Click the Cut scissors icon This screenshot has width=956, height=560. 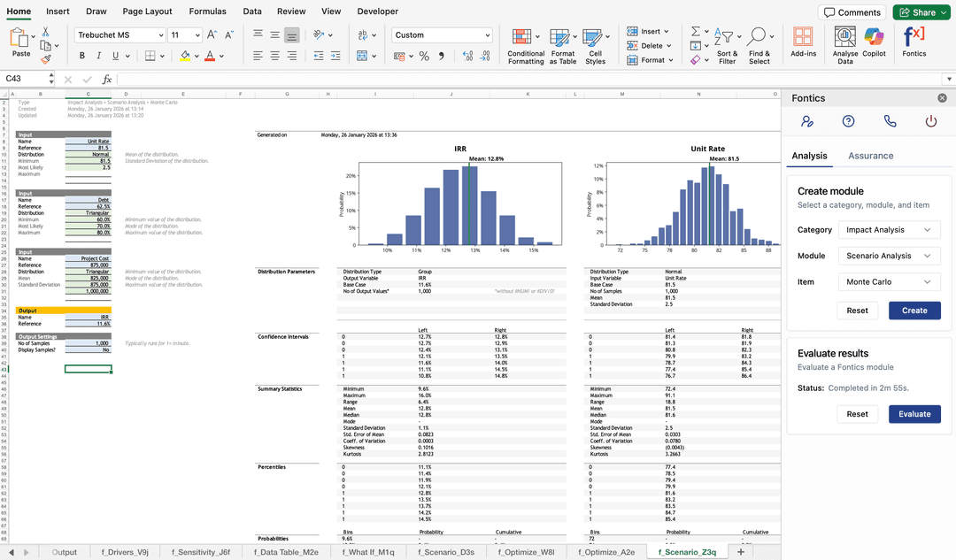click(46, 32)
